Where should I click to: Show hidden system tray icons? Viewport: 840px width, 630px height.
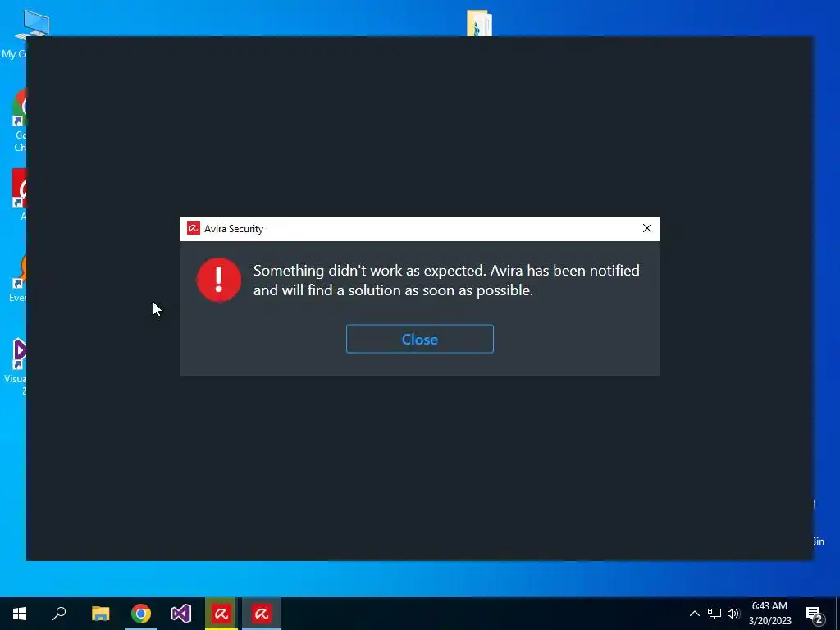pyautogui.click(x=694, y=614)
